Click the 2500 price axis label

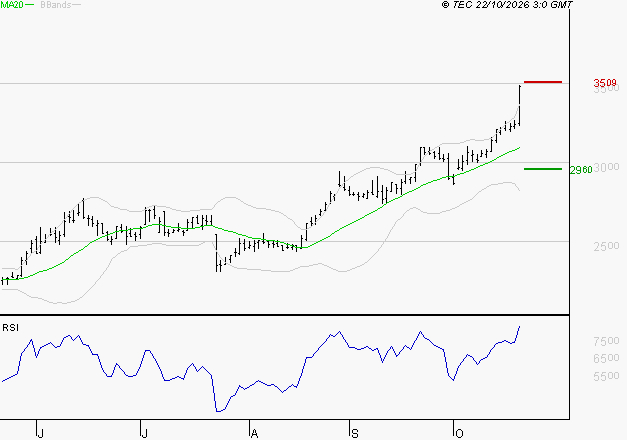click(x=607, y=246)
